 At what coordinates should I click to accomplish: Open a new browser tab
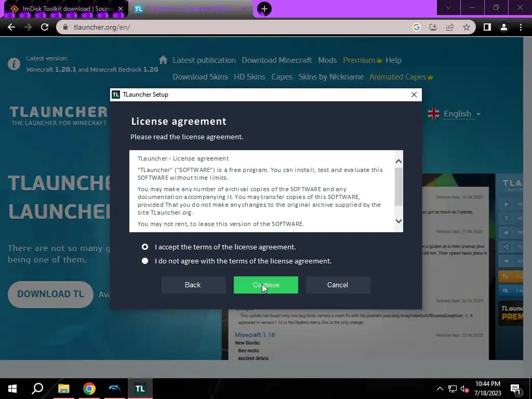coord(264,9)
